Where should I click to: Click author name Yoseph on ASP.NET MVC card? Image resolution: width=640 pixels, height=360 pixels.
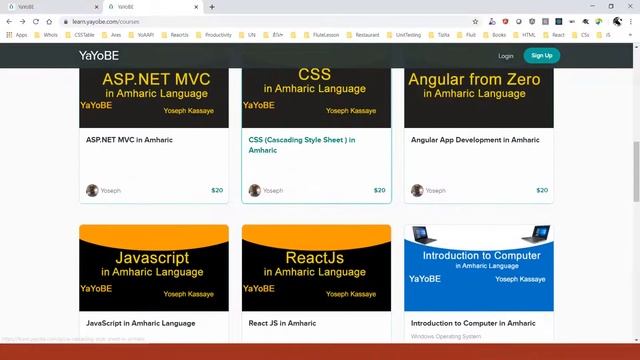111,191
